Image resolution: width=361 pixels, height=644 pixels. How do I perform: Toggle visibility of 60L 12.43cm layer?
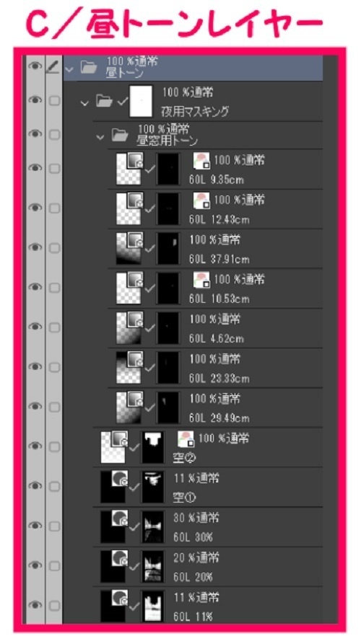[x=35, y=208]
